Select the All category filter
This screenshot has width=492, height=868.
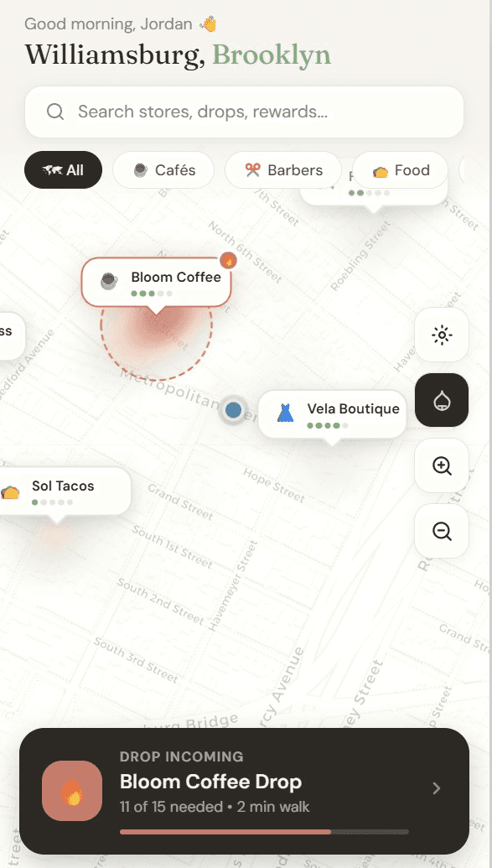pyautogui.click(x=63, y=170)
